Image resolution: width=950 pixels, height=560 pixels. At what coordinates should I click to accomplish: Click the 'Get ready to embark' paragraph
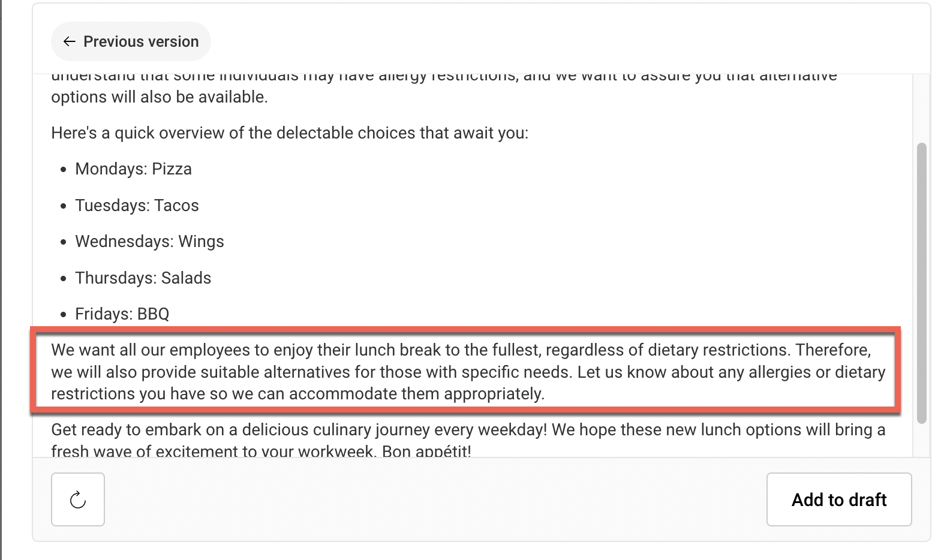tap(300, 430)
